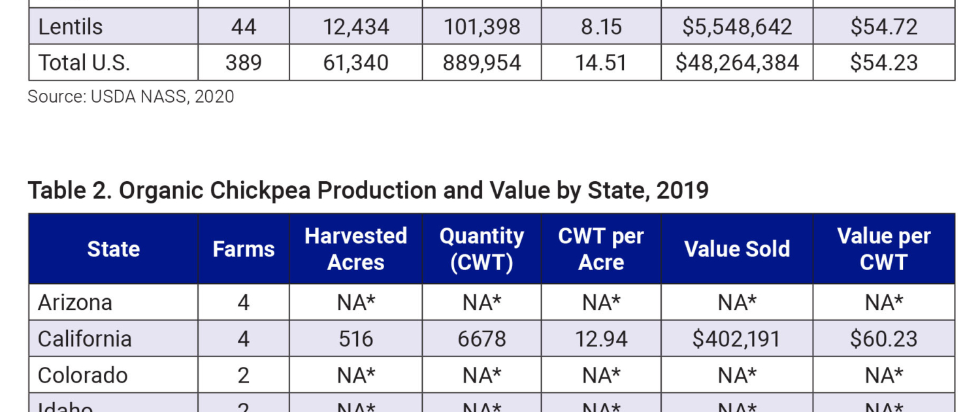Click the Value Sold column header
The image size is (980, 412).
pyautogui.click(x=737, y=249)
